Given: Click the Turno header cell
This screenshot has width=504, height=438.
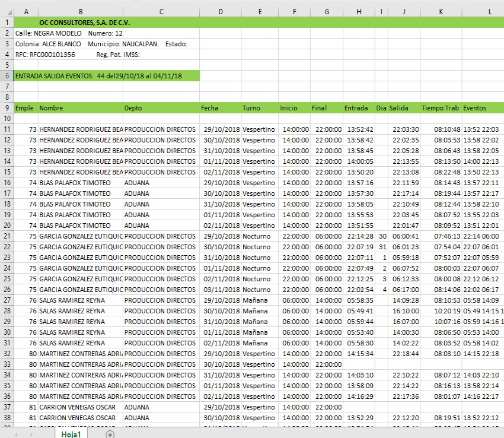Looking at the screenshot, I should pos(259,108).
